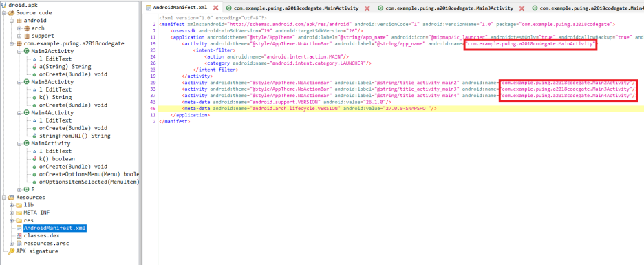
Task: Select l EditText under Main4Activity
Action: point(56,120)
